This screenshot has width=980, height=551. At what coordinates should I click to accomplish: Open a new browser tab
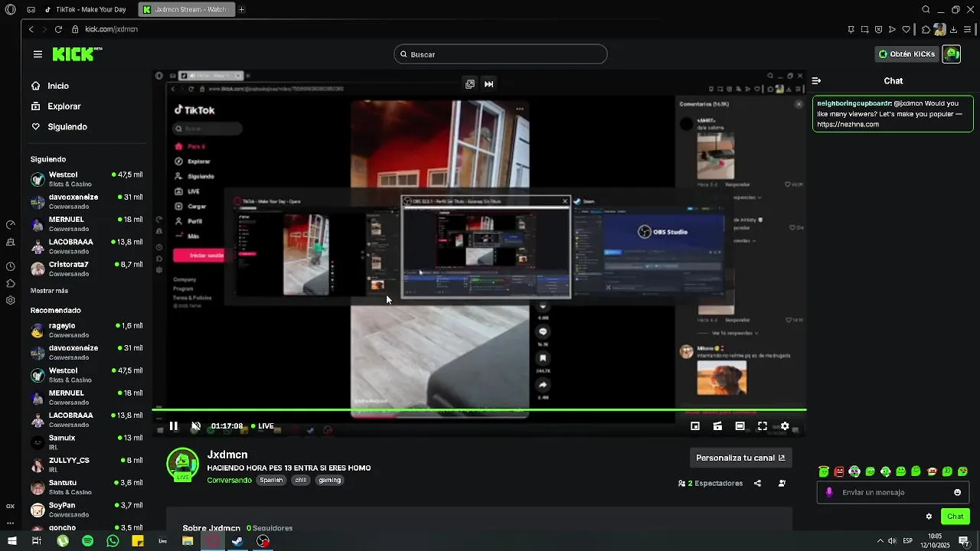(x=241, y=10)
